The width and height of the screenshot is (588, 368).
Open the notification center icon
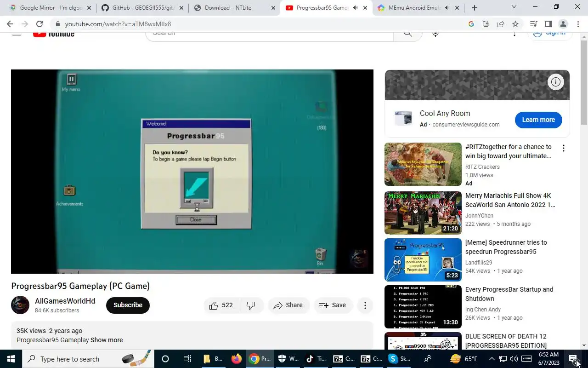[x=573, y=359]
